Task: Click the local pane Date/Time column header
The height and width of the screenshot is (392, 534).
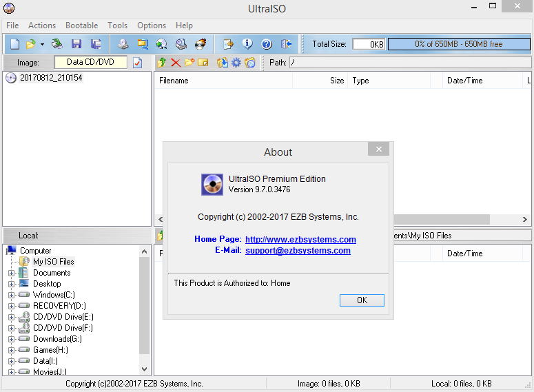Action: click(482, 254)
